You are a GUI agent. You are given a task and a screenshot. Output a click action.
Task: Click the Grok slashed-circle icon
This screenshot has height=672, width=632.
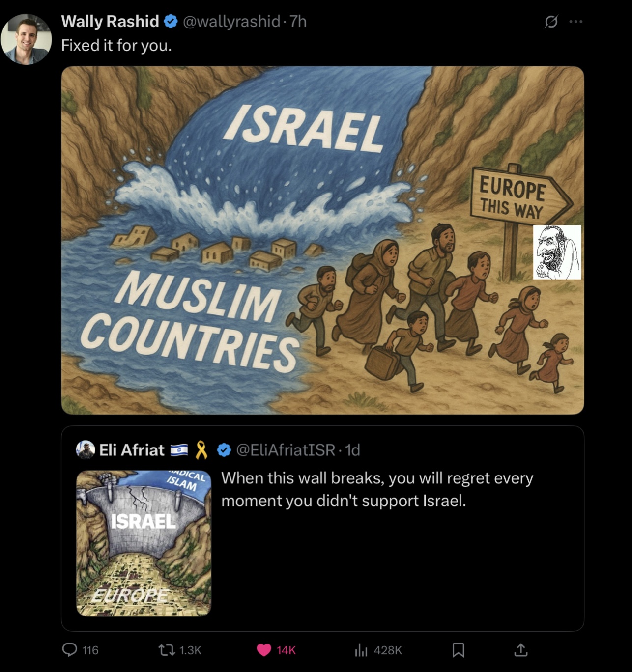[x=551, y=22]
